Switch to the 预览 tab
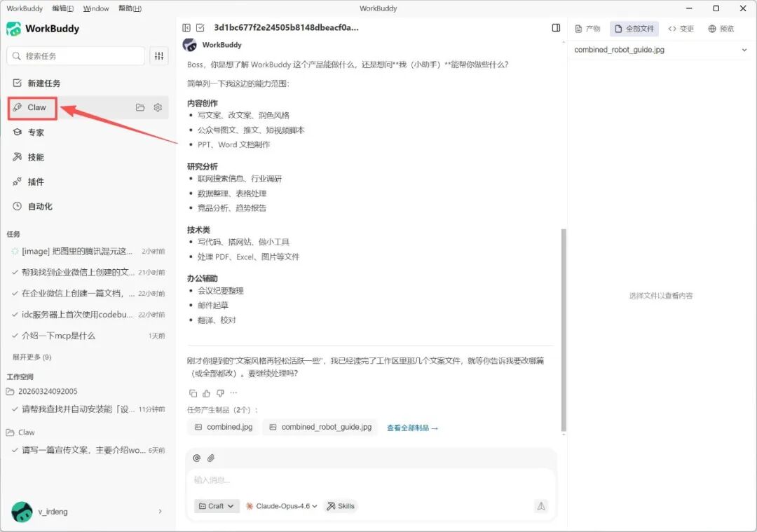757x532 pixels. tap(721, 29)
